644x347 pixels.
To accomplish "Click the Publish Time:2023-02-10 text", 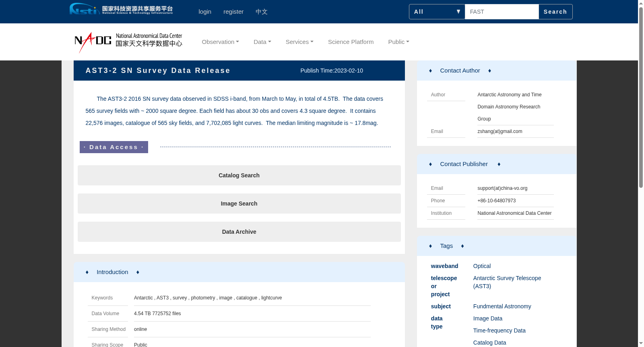I will click(332, 71).
